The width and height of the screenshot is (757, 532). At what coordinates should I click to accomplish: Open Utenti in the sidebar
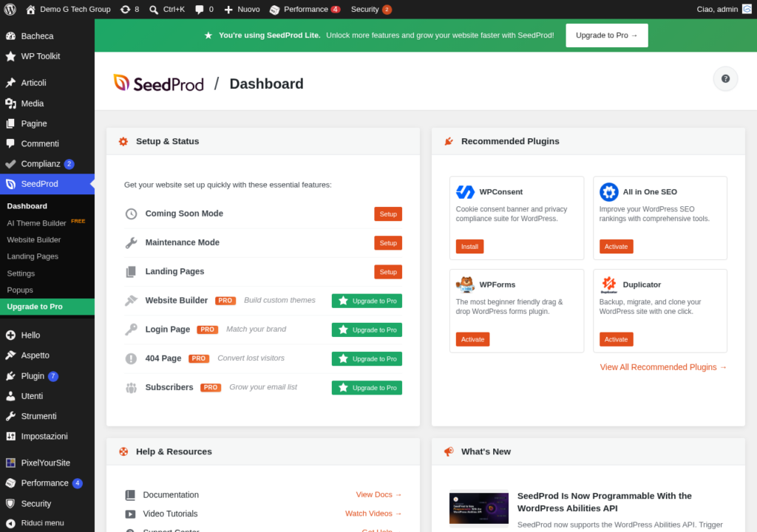[47, 396]
